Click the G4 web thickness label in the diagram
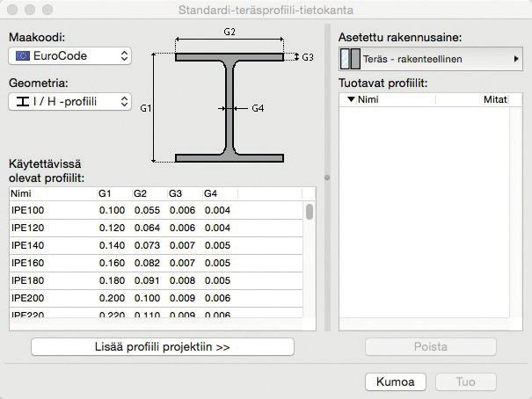This screenshot has height=399, width=532. click(258, 108)
